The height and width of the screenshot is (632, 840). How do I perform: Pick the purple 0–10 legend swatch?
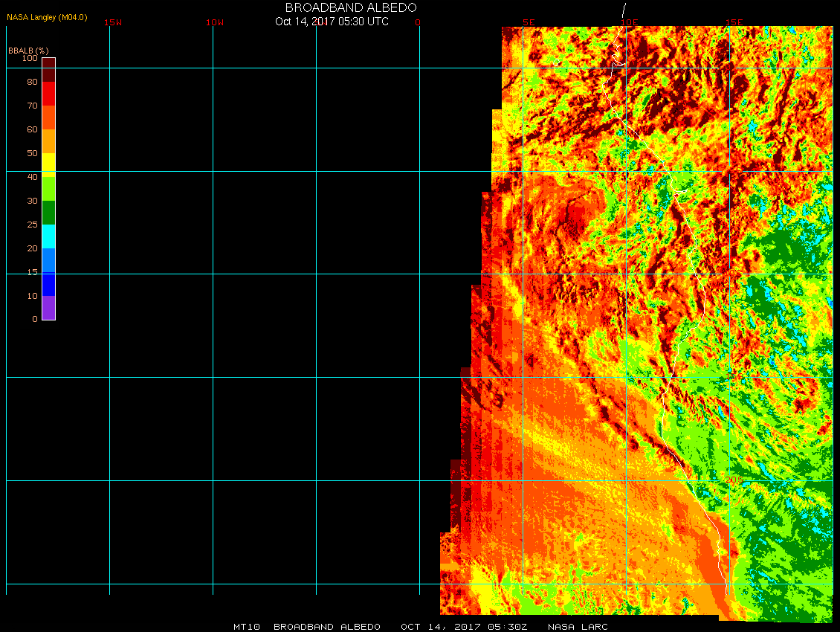point(48,308)
